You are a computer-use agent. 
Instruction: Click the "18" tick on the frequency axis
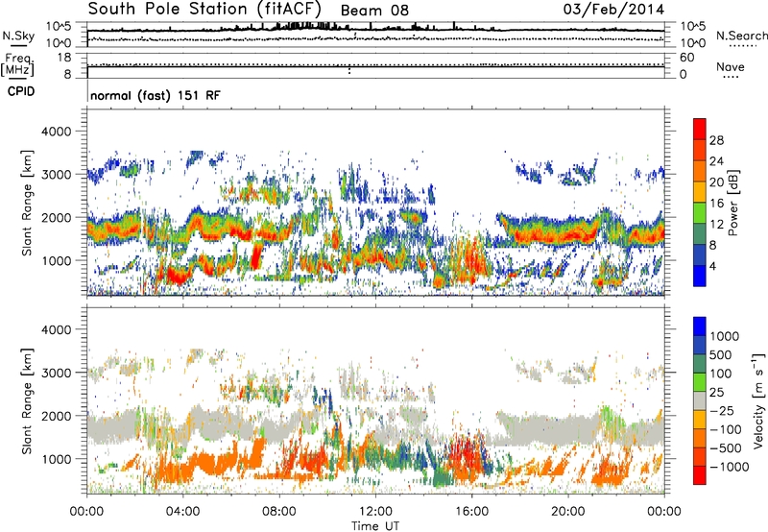64,58
